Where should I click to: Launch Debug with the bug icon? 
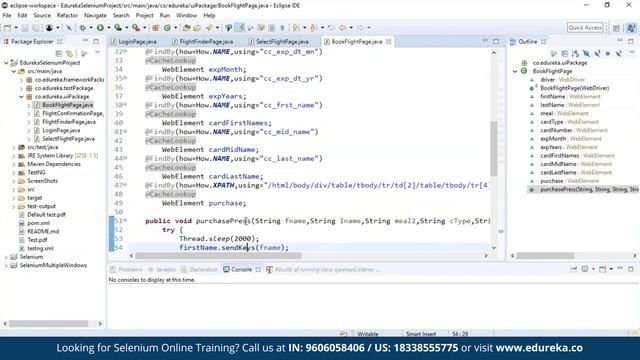click(82, 28)
